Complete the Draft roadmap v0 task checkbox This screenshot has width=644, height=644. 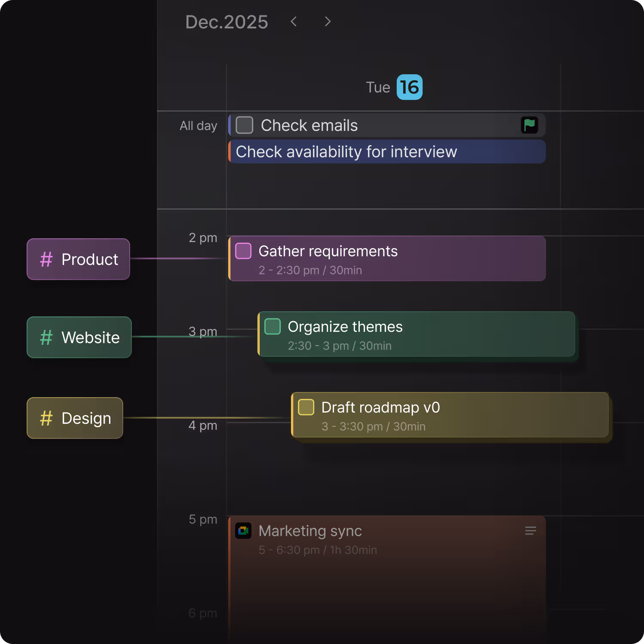click(306, 407)
